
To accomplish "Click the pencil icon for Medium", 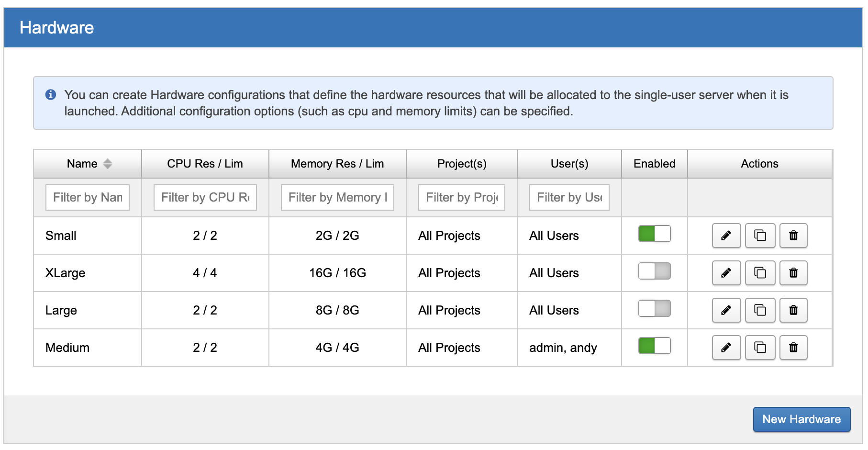I will (x=726, y=348).
